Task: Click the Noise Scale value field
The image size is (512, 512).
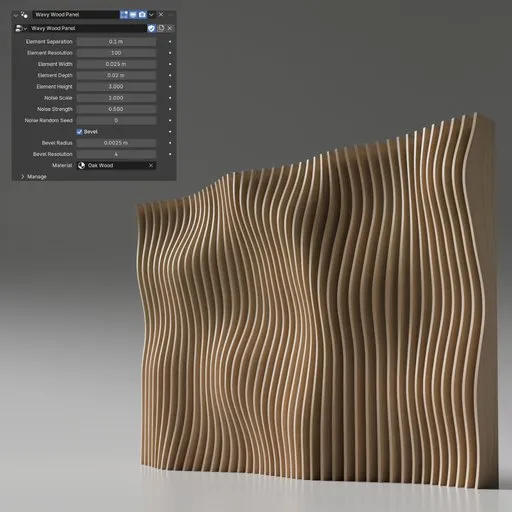Action: [x=116, y=98]
